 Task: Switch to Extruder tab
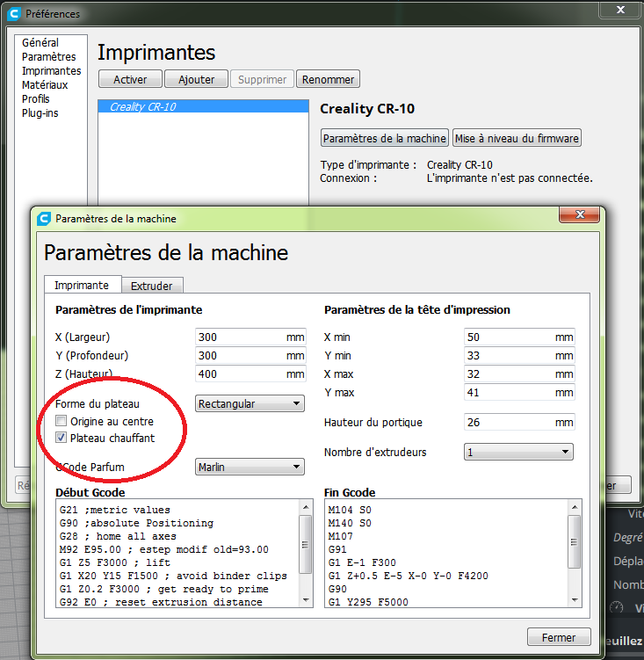152,286
